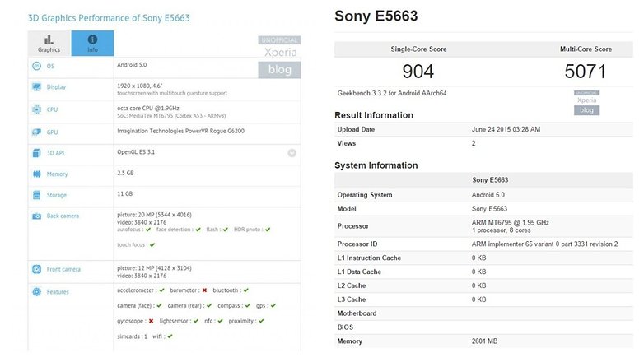
Task: Select the 2.5 GB memory value
Action: [125, 173]
